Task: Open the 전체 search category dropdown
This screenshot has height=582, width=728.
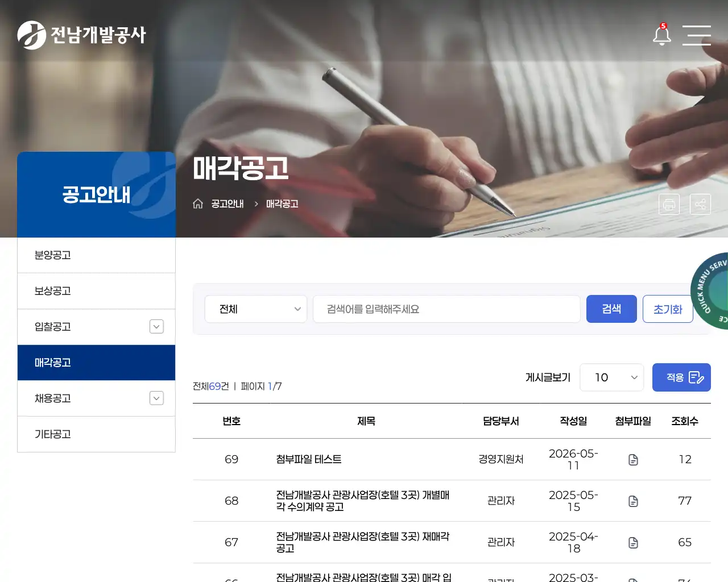Action: point(256,309)
